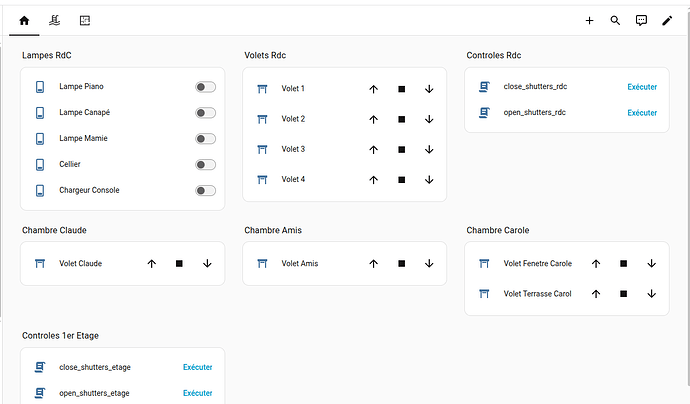Click the Cellier device icon
The height and width of the screenshot is (404, 690).
[40, 165]
